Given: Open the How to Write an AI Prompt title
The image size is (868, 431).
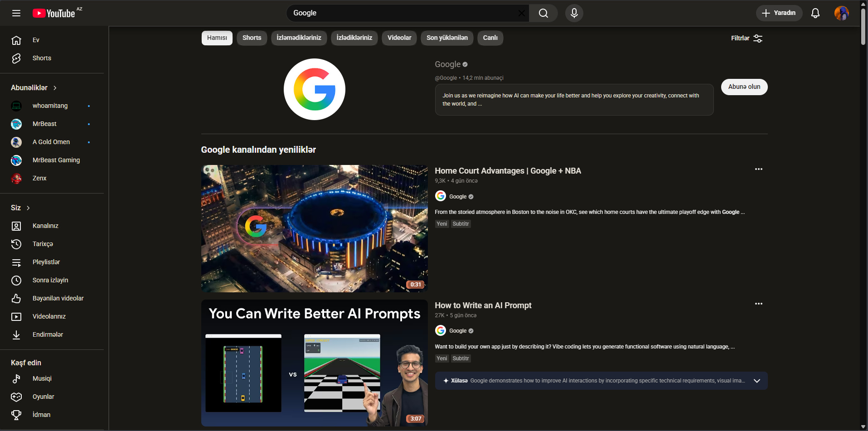Looking at the screenshot, I should (483, 305).
